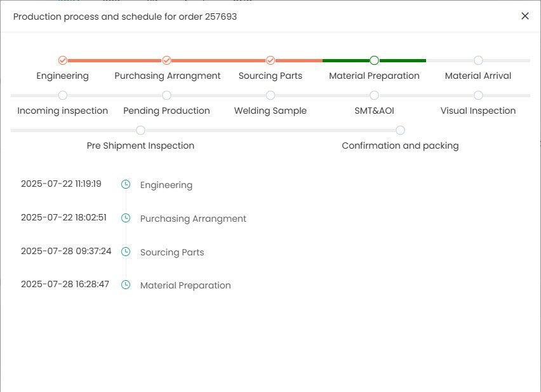The width and height of the screenshot is (541, 392).
Task: Close the production process schedule dialog
Action: pos(524,16)
